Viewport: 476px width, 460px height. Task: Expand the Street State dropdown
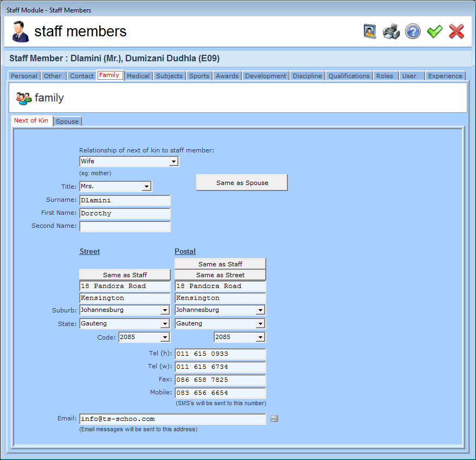pos(164,324)
